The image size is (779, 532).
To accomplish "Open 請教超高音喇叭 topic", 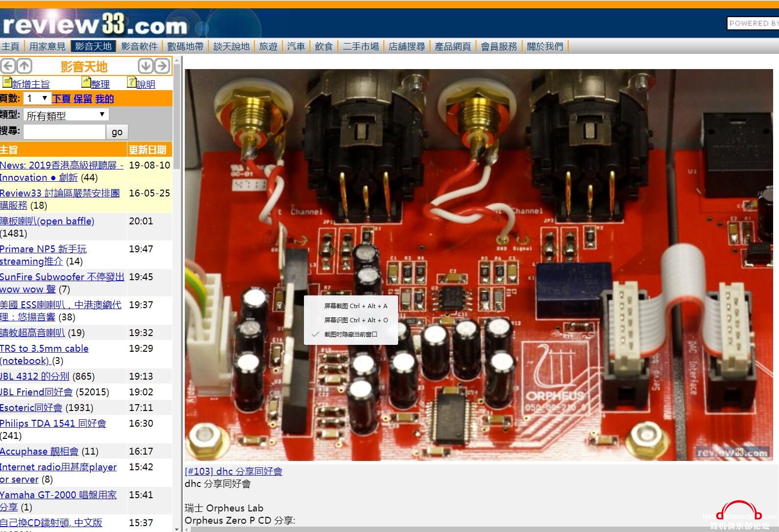I will [32, 333].
